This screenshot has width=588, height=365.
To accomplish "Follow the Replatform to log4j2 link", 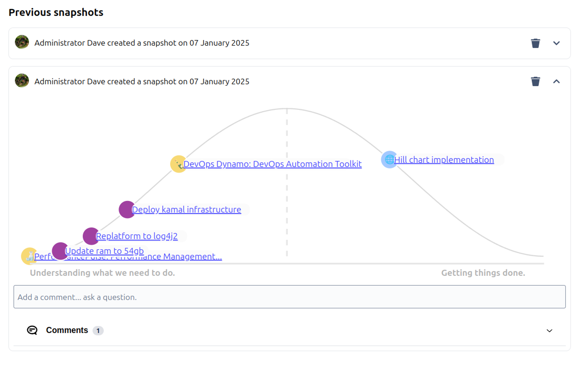I will 137,236.
